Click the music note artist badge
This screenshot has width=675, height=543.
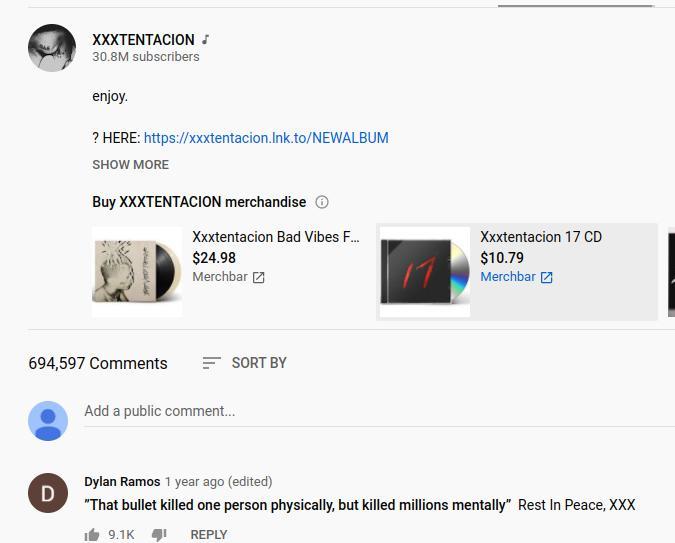click(x=206, y=40)
